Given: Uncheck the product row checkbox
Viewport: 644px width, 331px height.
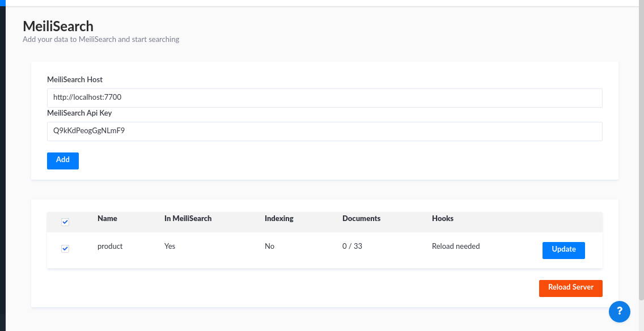Looking at the screenshot, I should tap(65, 249).
